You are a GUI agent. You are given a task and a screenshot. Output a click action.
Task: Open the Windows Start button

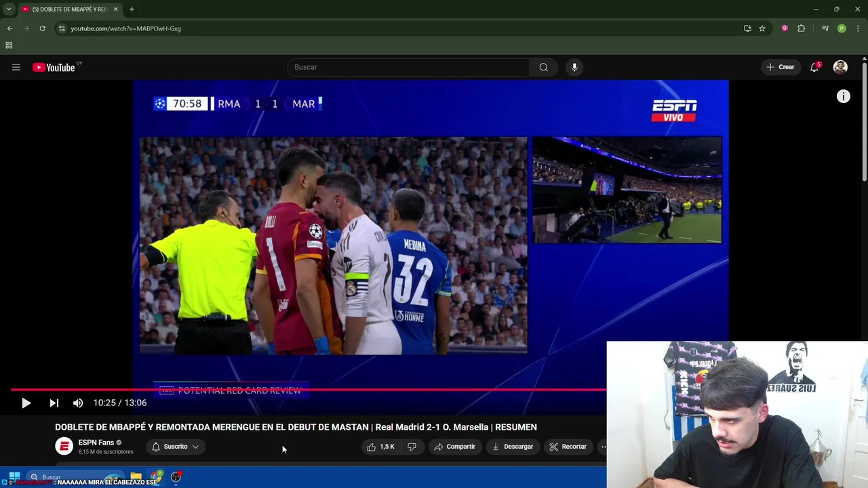[x=14, y=476]
